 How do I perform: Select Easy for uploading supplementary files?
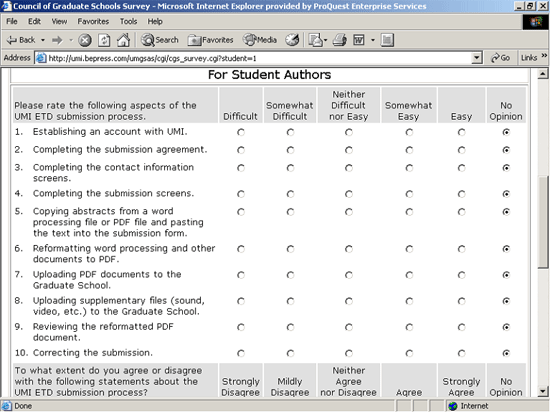pos(462,301)
